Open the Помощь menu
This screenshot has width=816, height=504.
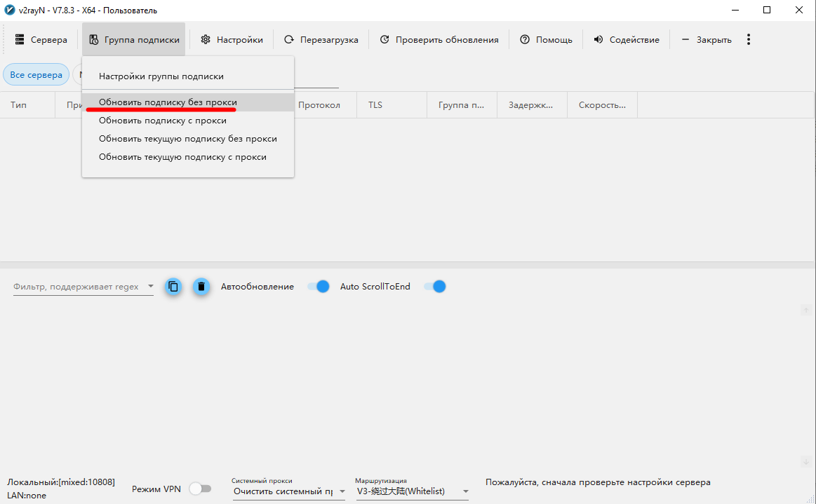[x=546, y=39]
